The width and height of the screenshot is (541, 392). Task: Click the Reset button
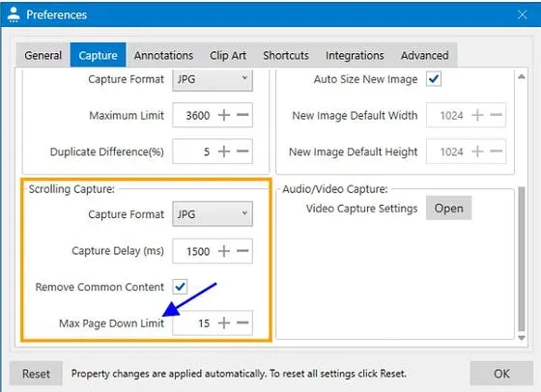36,374
